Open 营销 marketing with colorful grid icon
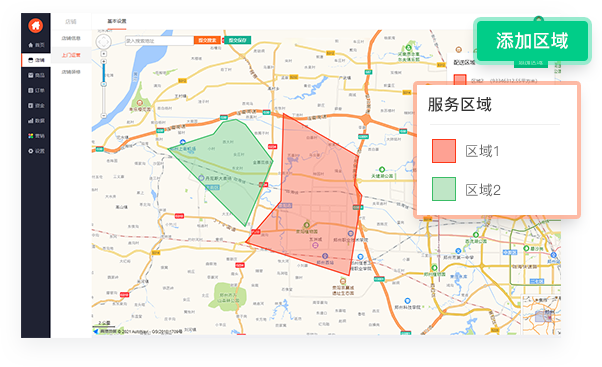 pyautogui.click(x=36, y=136)
